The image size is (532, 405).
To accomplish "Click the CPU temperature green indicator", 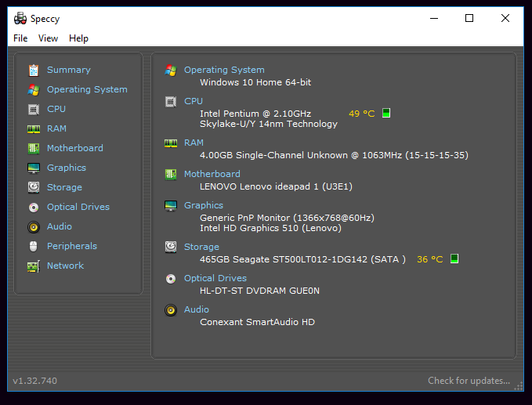I will (x=386, y=114).
